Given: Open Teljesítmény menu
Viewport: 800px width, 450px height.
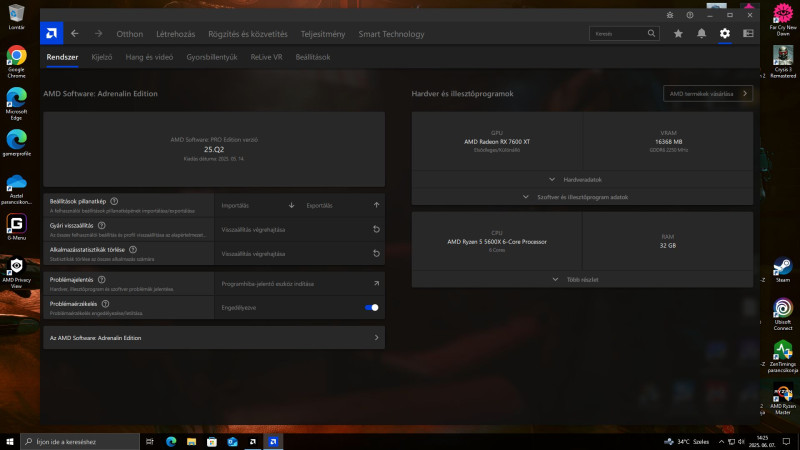Looking at the screenshot, I should (x=323, y=34).
